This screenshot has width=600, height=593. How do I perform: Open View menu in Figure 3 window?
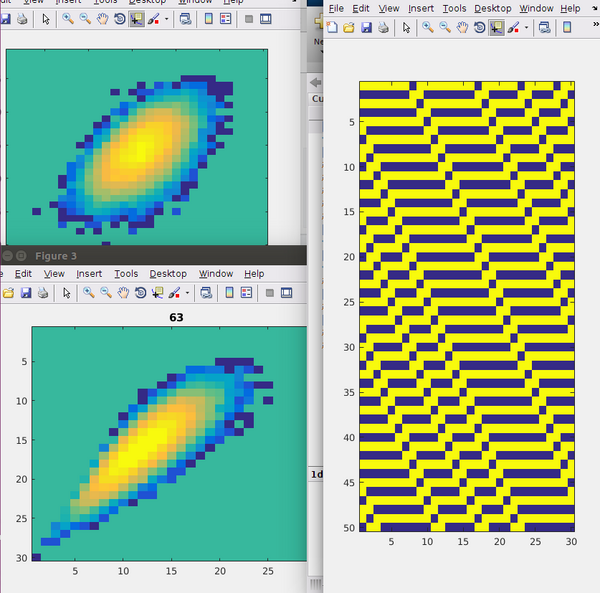(54, 274)
